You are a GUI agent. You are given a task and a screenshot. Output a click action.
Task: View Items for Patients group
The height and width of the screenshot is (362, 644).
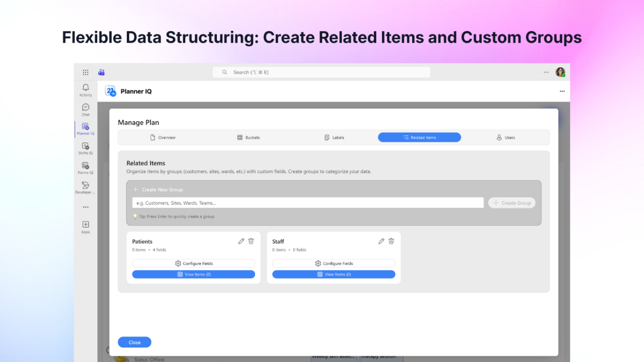194,275
